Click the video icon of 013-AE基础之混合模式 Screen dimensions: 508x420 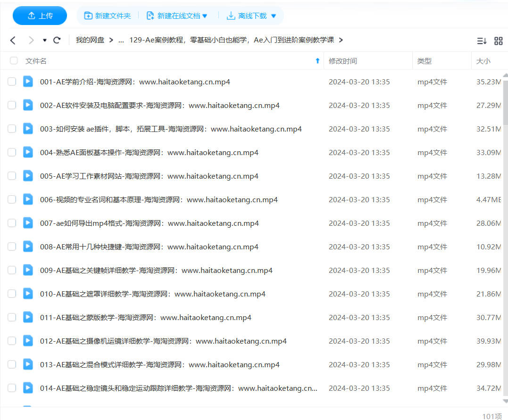point(28,364)
